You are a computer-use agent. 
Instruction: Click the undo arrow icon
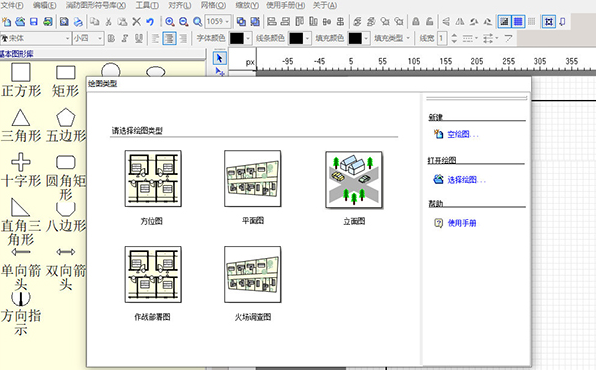150,21
